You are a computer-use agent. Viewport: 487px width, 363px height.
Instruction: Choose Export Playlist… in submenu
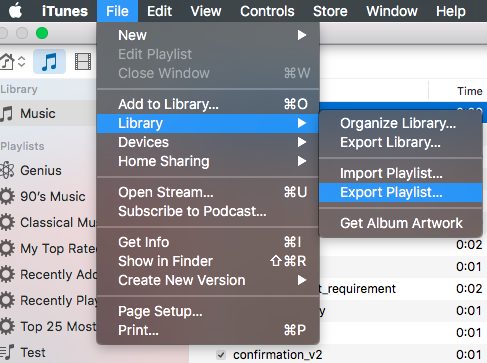(x=400, y=192)
